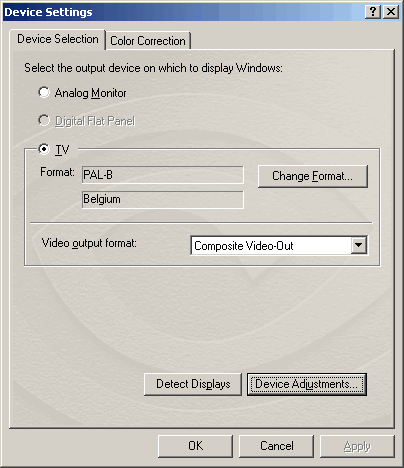Click the Belgium country field

(163, 200)
